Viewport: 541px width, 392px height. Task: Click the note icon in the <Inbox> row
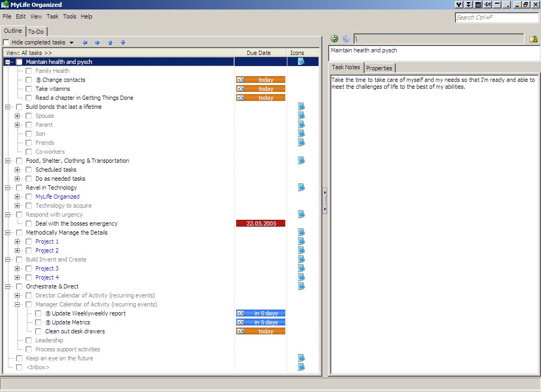coord(301,367)
